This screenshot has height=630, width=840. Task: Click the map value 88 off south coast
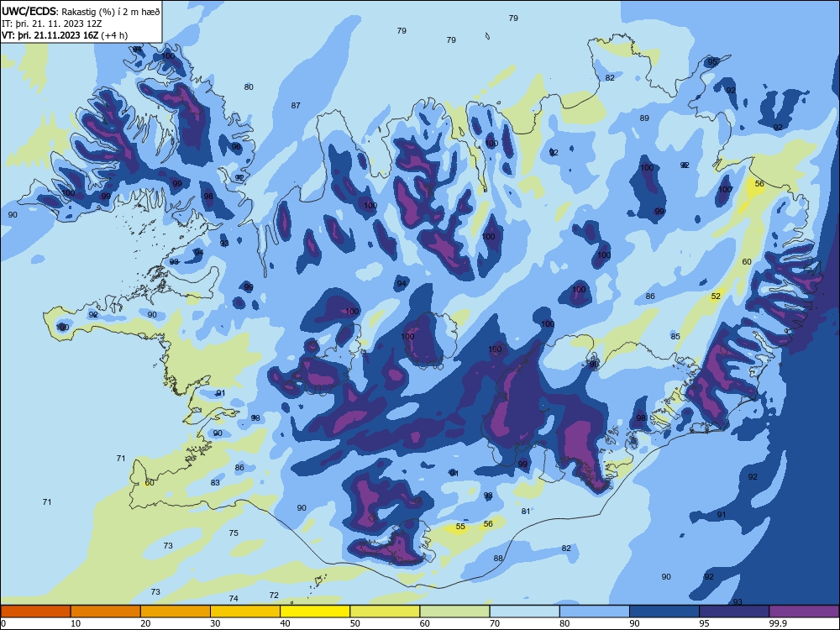coord(498,559)
